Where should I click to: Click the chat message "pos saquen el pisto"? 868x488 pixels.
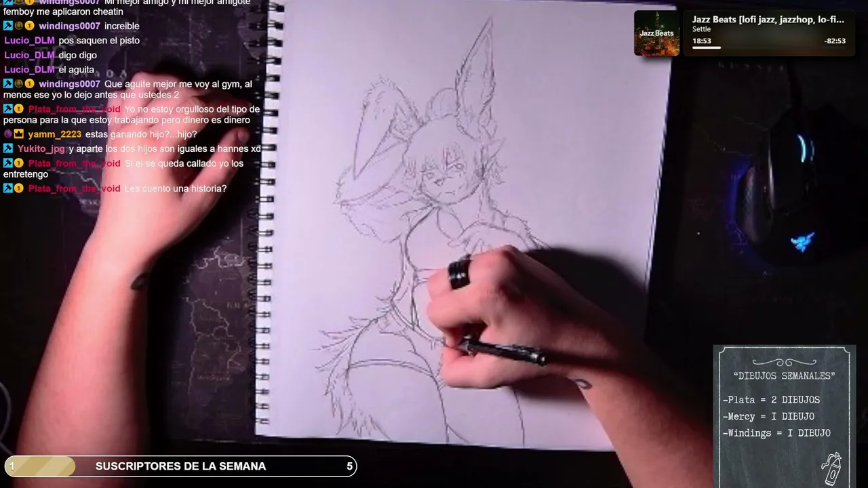[99, 41]
